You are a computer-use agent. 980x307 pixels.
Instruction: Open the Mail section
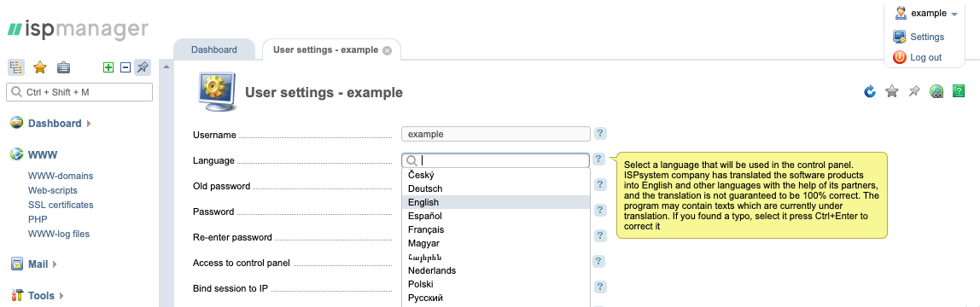(38, 264)
